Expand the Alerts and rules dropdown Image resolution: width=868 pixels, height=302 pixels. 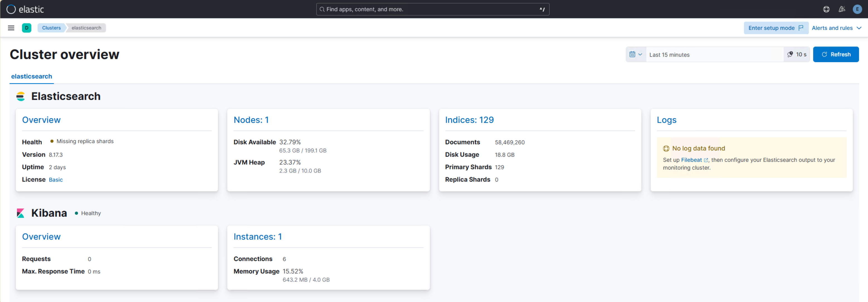pyautogui.click(x=837, y=28)
